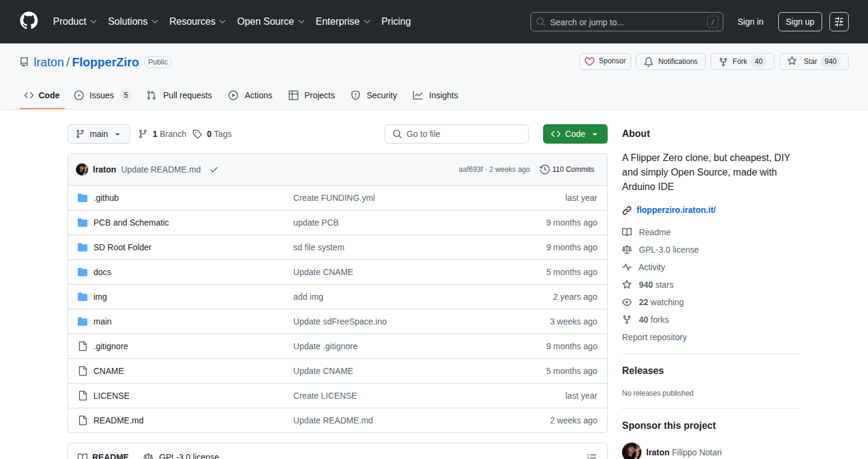Switch to the Insights tab
This screenshot has height=459, width=868.
tap(435, 95)
